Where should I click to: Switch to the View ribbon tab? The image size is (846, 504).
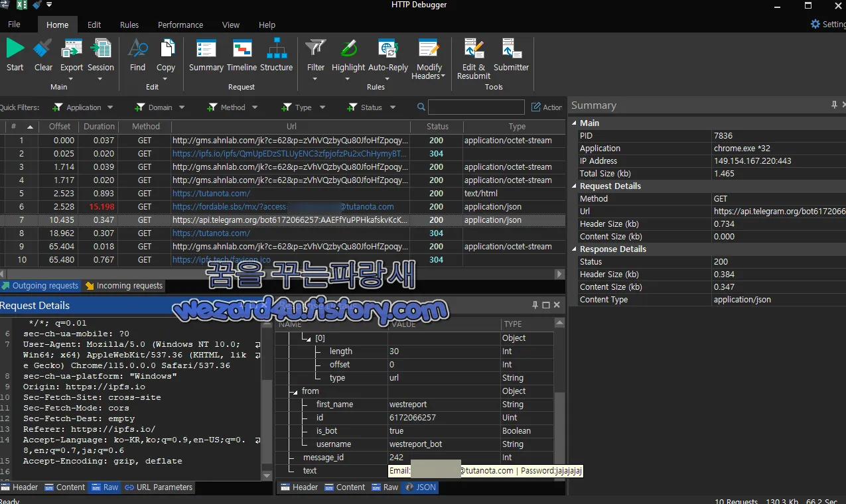pyautogui.click(x=231, y=25)
